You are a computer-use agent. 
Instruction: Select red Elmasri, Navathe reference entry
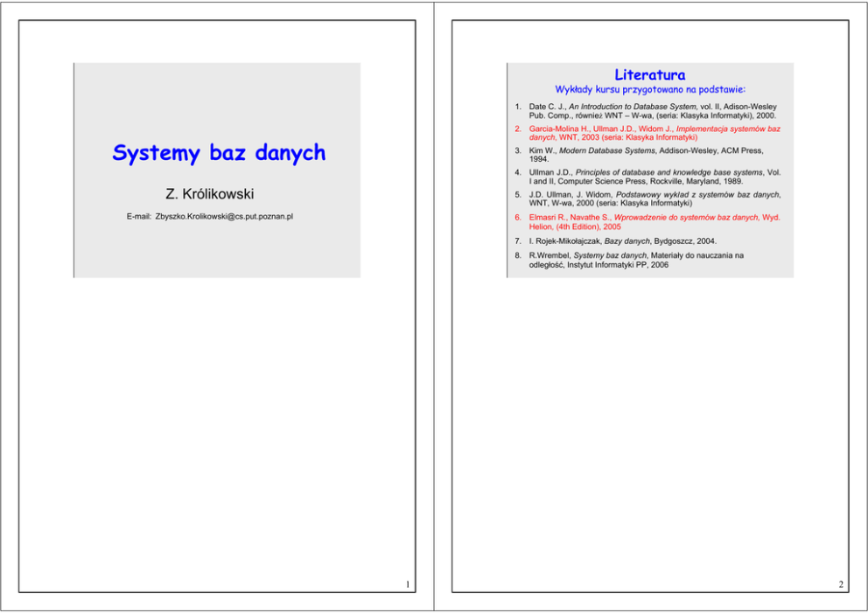click(x=654, y=221)
